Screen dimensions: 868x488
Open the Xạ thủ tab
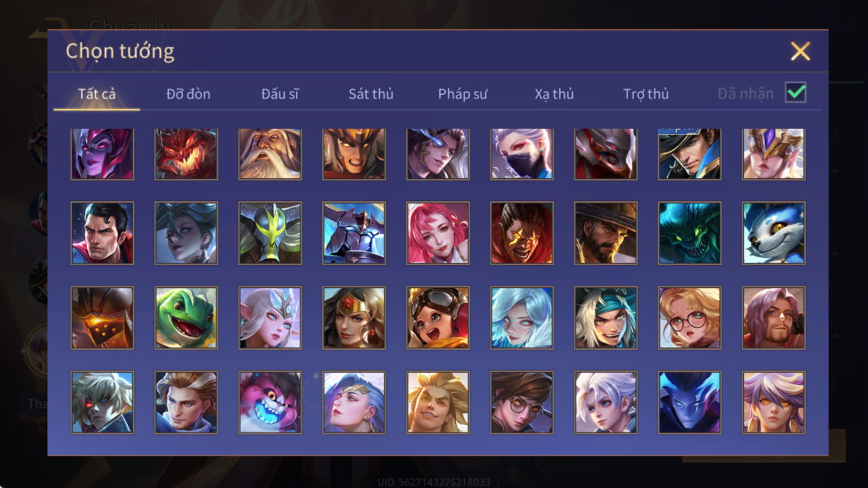tap(554, 94)
